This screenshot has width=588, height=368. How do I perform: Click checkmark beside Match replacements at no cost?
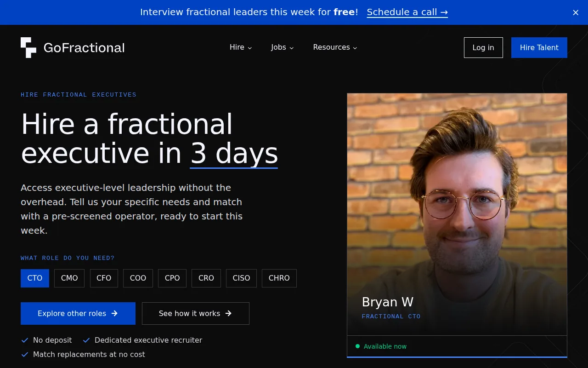[25, 355]
